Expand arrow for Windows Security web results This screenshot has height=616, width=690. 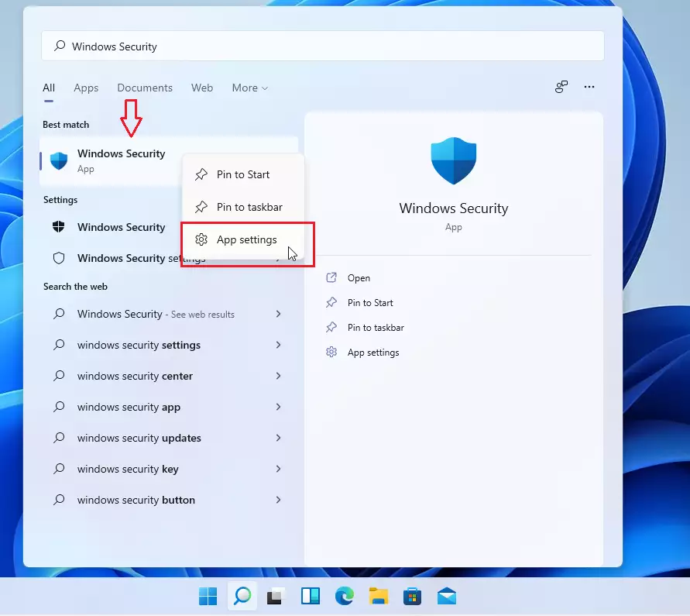click(278, 314)
